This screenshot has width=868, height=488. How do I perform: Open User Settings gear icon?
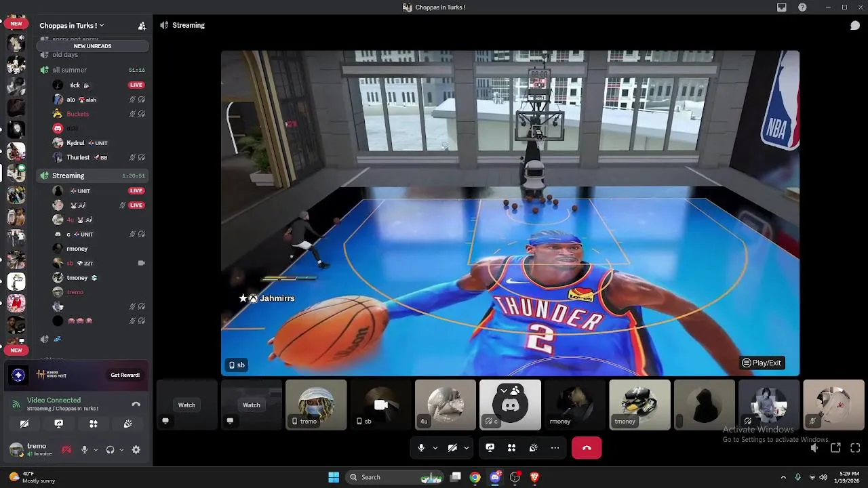pyautogui.click(x=136, y=449)
